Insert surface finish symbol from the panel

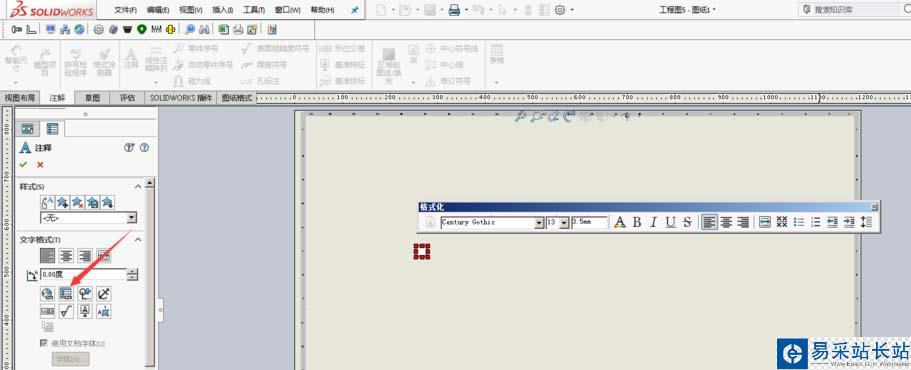66,312
